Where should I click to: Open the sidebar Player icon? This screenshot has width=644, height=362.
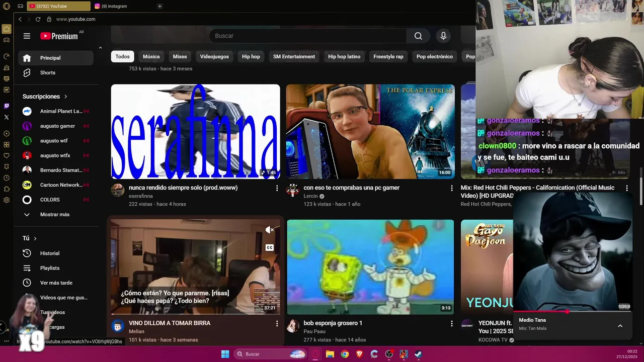click(7, 134)
